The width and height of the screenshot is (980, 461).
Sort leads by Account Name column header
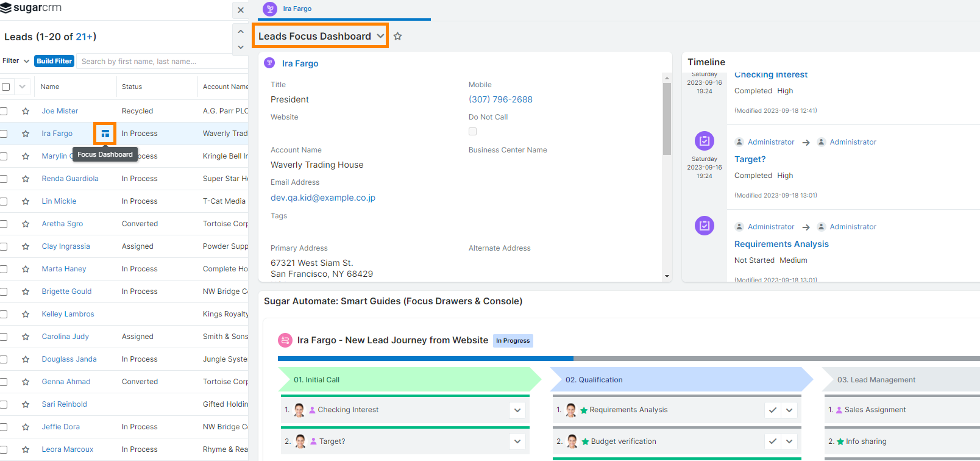pos(225,87)
